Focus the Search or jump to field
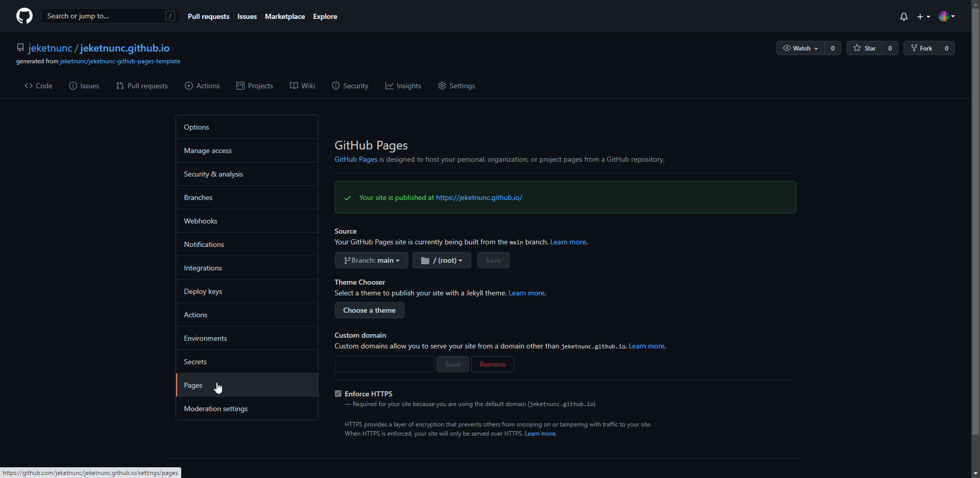Viewport: 980px width, 478px height. 110,16
